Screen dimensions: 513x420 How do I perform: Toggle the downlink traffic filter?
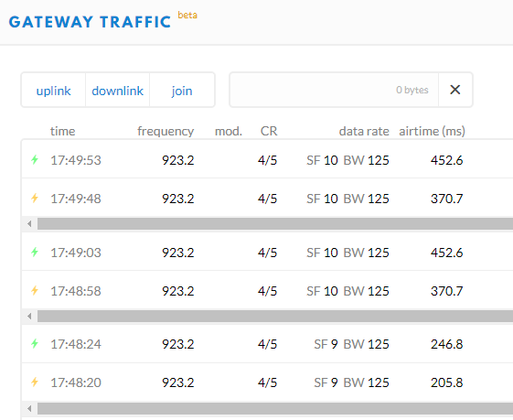pos(117,91)
